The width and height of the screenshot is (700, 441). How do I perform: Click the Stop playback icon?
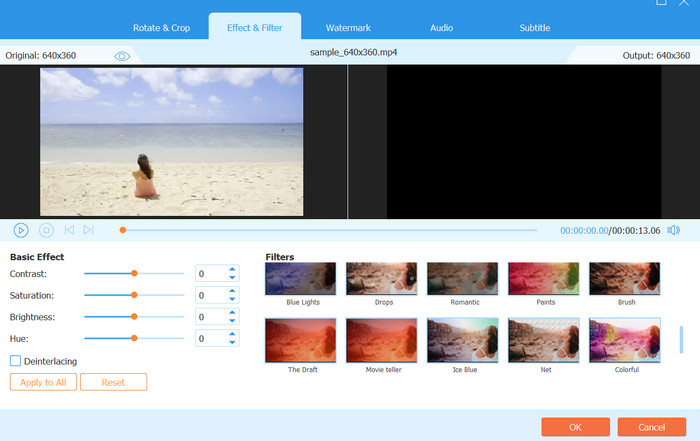pos(46,230)
